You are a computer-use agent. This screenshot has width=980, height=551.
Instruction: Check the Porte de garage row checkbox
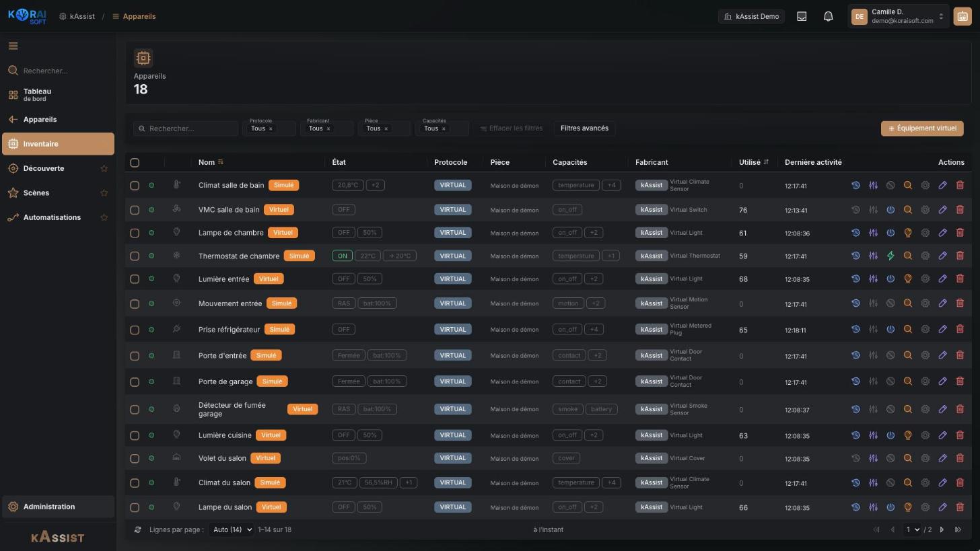(135, 381)
